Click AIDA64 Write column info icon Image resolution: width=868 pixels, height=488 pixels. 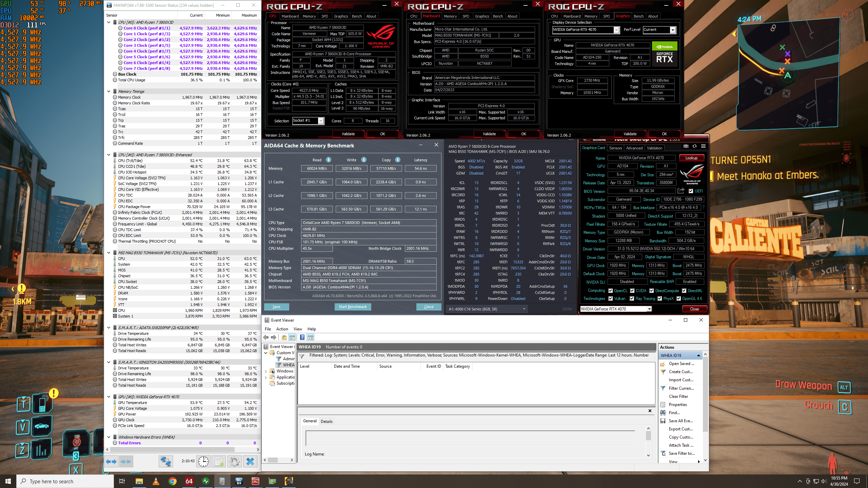tap(363, 160)
